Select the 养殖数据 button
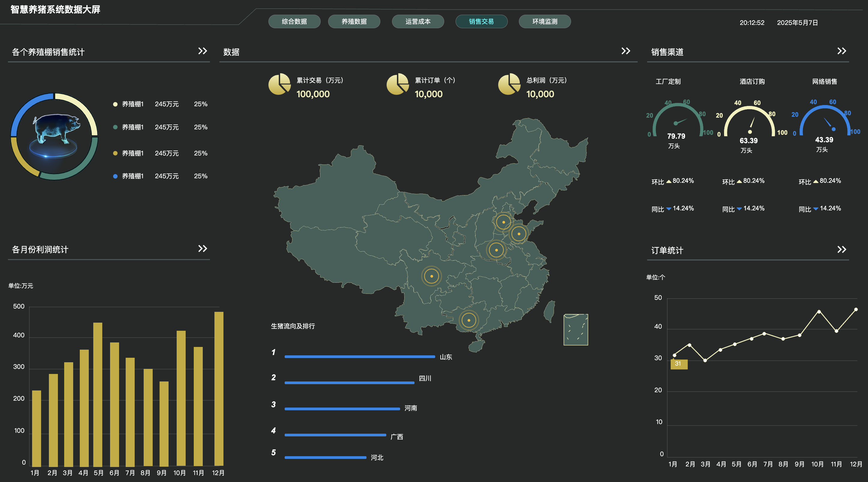 click(354, 22)
